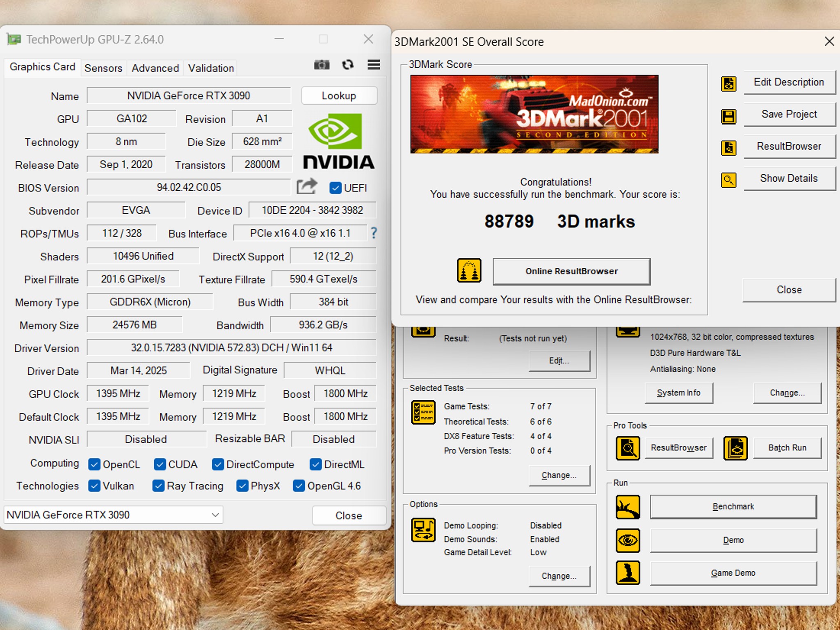This screenshot has height=630, width=840.
Task: Click the yellow icon beside ResultBrowser in score window
Action: [x=729, y=148]
